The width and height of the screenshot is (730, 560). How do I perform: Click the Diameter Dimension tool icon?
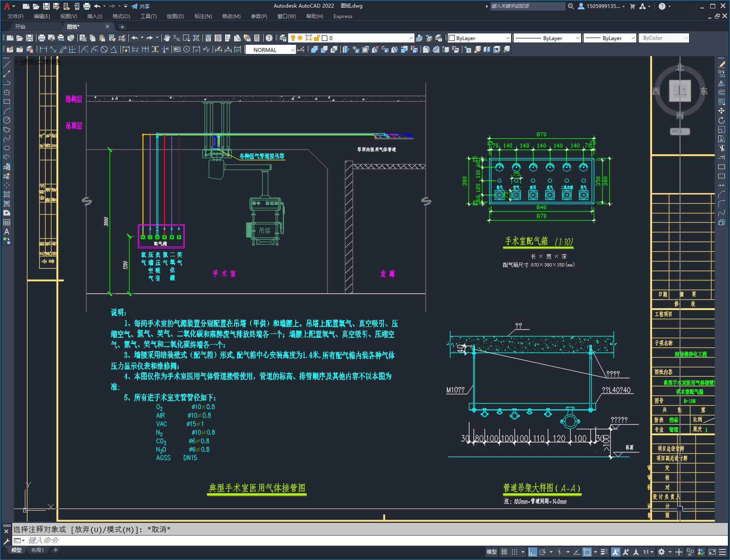104,50
